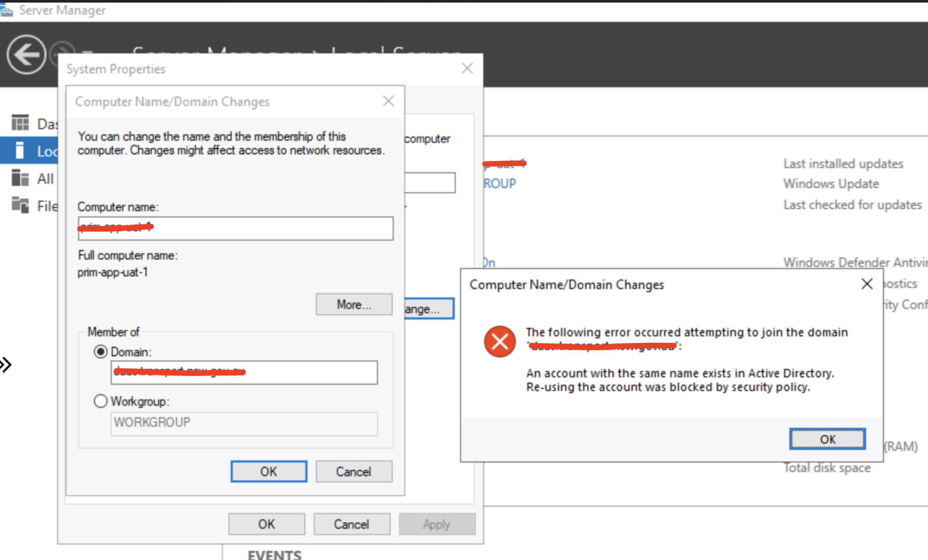Click the Computer name input field

(x=236, y=228)
